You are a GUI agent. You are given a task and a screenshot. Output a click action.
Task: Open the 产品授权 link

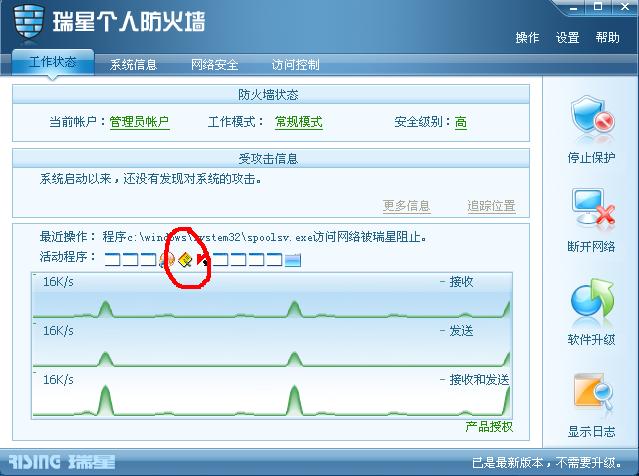pos(489,427)
